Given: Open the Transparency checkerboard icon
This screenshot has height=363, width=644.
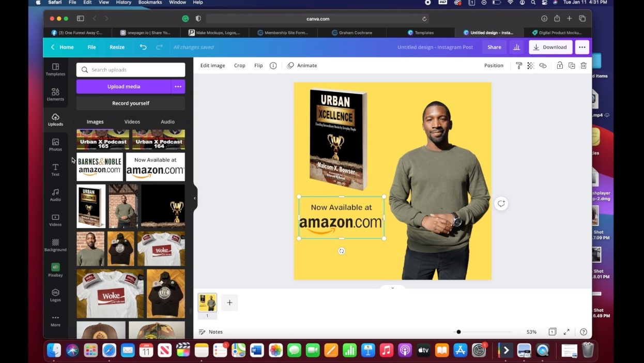Looking at the screenshot, I should [x=531, y=66].
